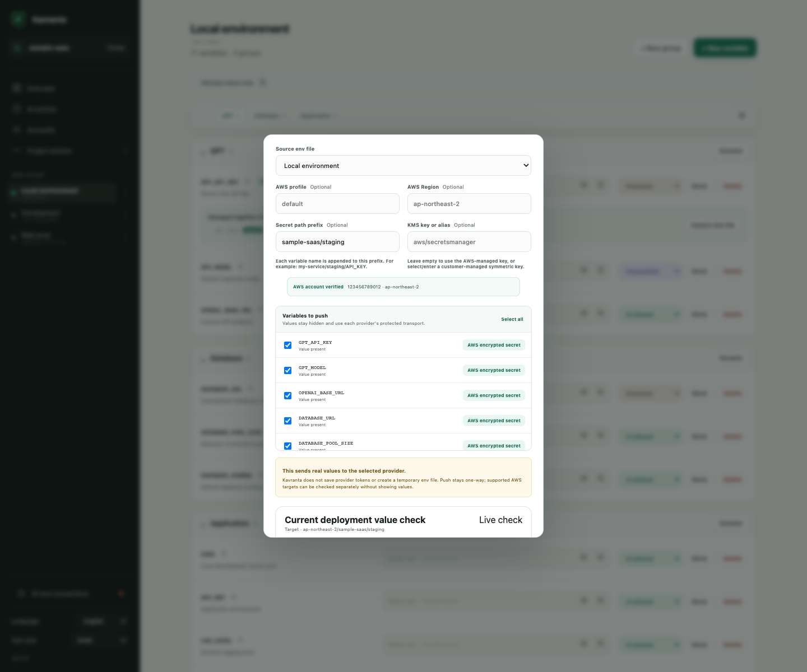The height and width of the screenshot is (672, 807).
Task: Click the account ID 123456789012 text
Action: [x=364, y=287]
